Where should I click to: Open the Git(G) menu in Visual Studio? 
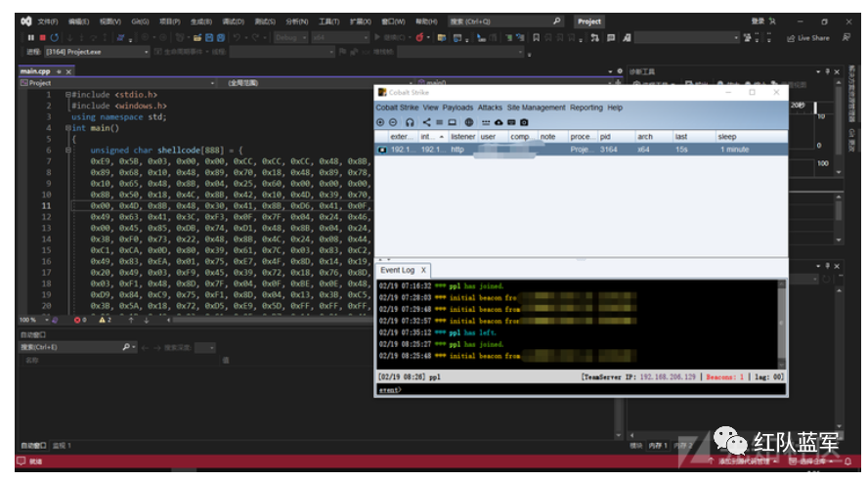(140, 22)
